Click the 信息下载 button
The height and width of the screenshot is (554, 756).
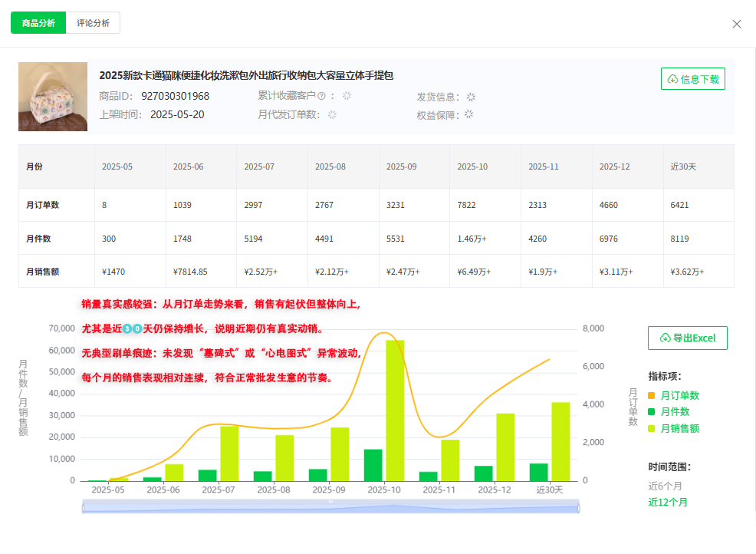point(692,79)
